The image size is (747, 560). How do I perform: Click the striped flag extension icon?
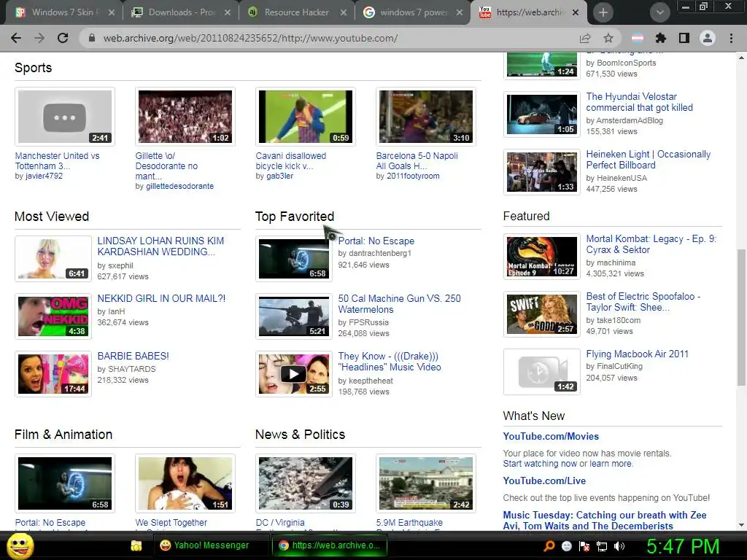click(638, 38)
